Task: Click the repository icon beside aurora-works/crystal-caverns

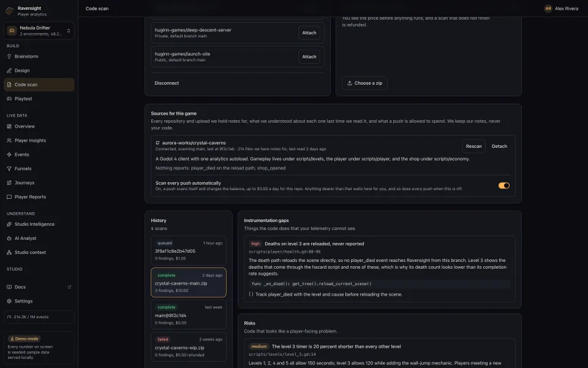Action: coord(157,143)
